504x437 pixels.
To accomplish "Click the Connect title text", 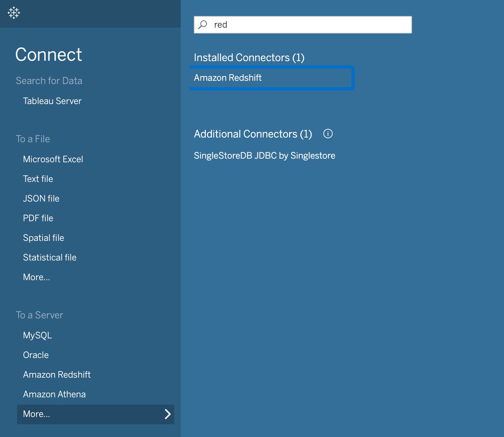I will point(49,55).
